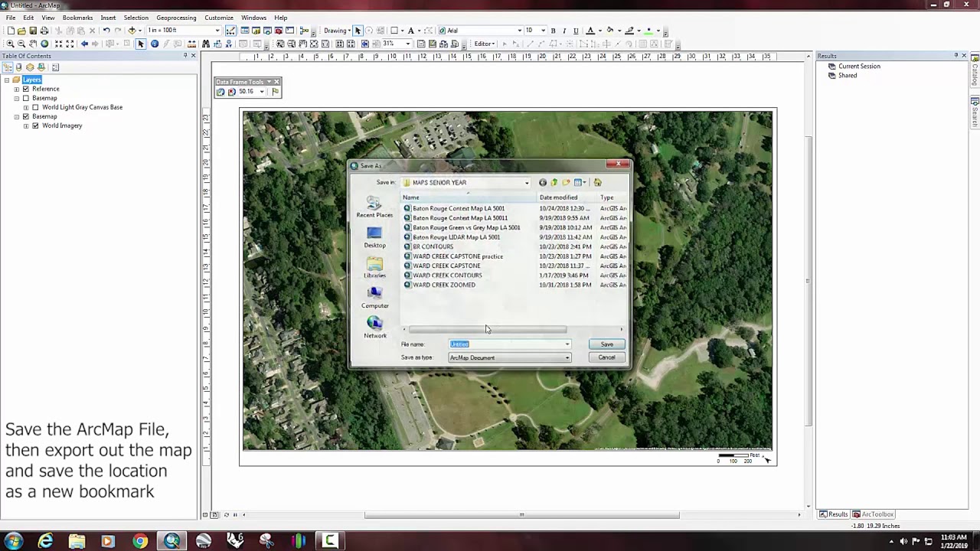Image resolution: width=980 pixels, height=551 pixels.
Task: Open Chrome from the taskbar
Action: [x=140, y=542]
